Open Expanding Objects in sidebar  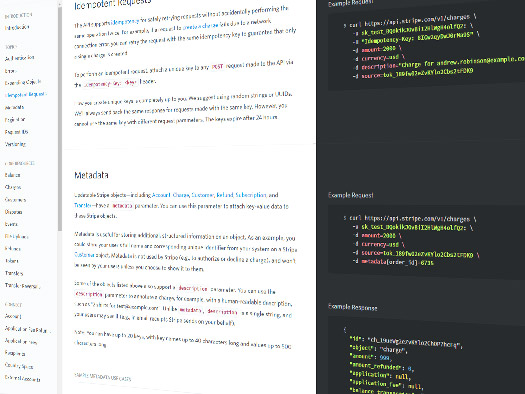click(23, 82)
